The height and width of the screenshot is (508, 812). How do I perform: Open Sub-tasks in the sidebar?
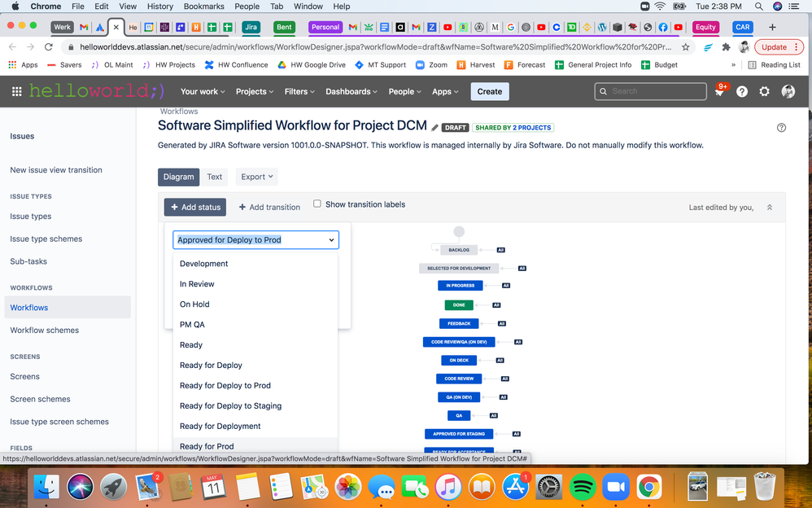pos(28,261)
